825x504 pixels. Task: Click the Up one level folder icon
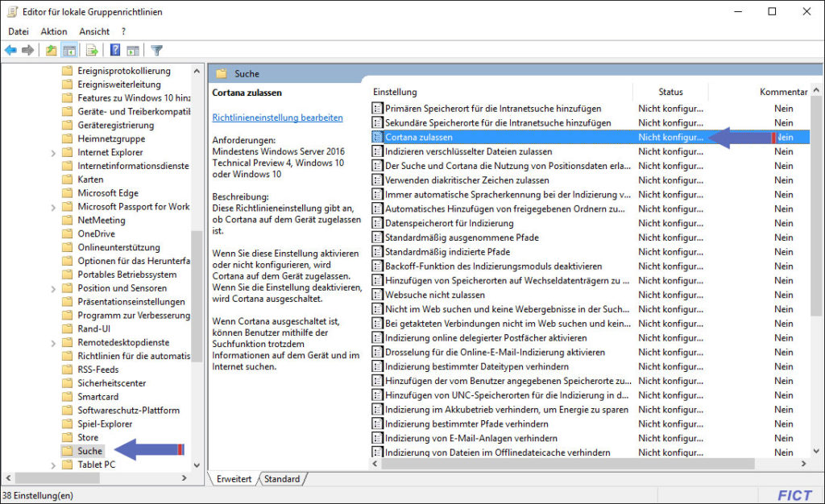51,50
